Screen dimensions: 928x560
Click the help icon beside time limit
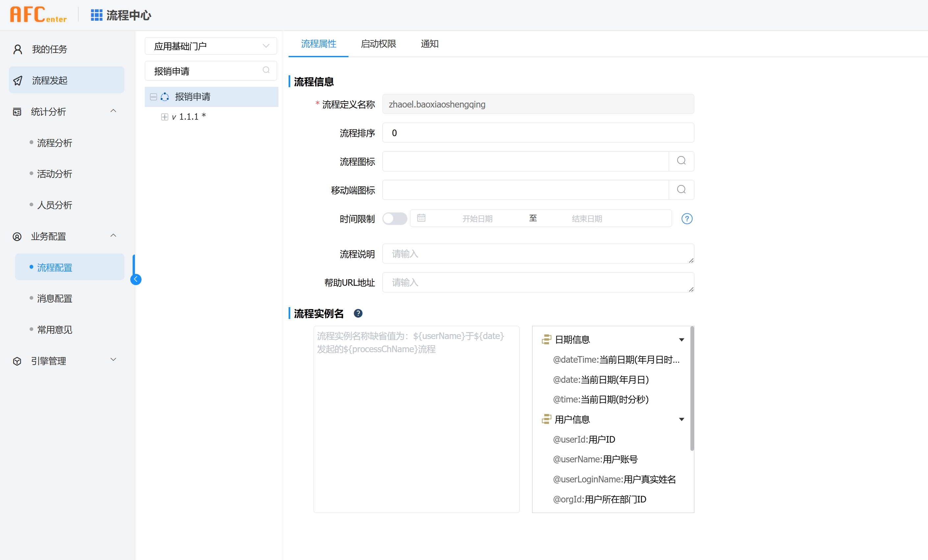(686, 219)
